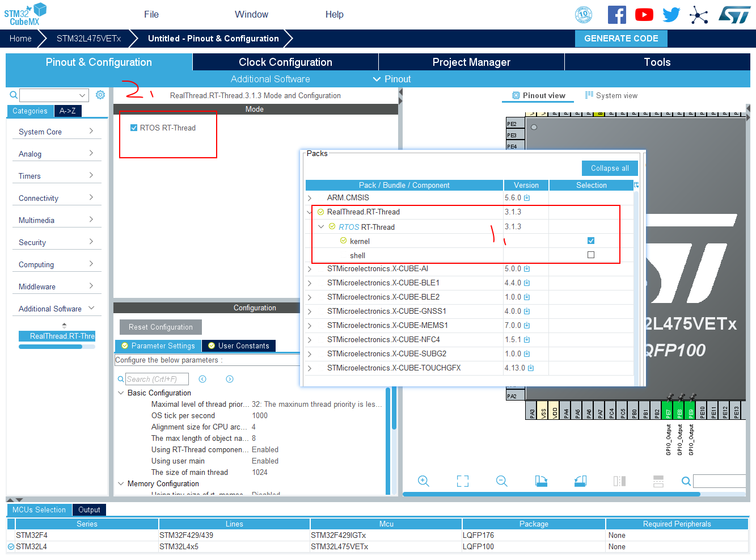Open the category search dropdown
This screenshot has width=756, height=560.
pyautogui.click(x=82, y=95)
